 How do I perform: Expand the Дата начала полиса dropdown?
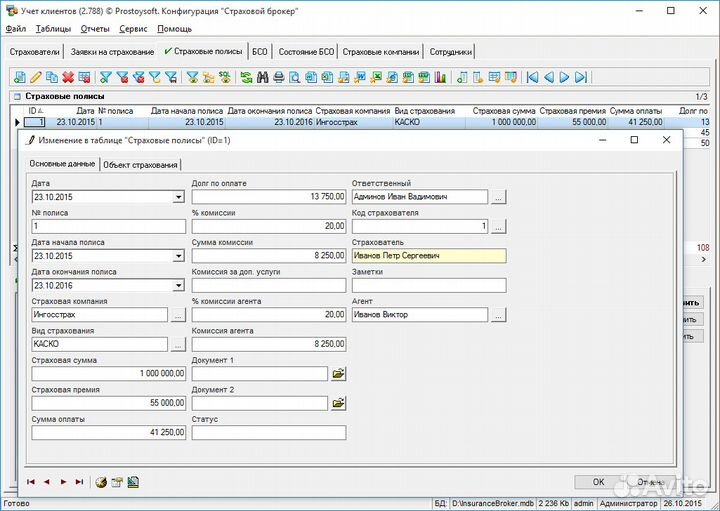tap(178, 256)
